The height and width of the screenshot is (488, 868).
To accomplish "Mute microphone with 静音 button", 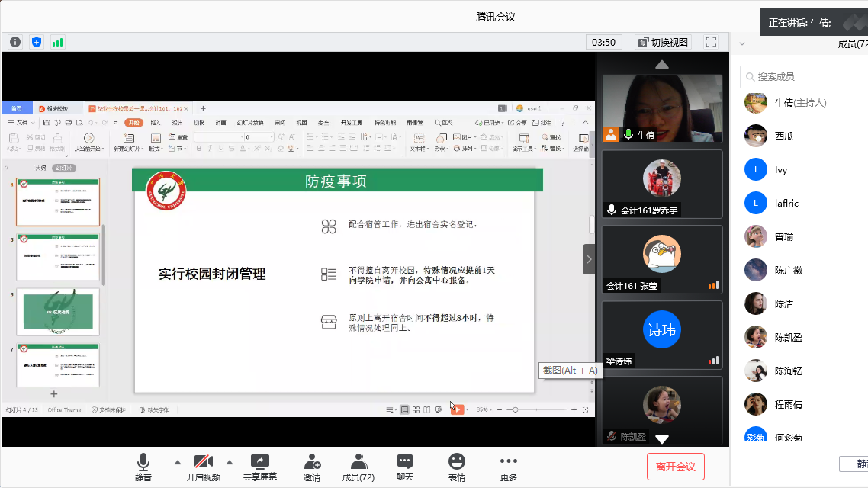I will click(143, 467).
